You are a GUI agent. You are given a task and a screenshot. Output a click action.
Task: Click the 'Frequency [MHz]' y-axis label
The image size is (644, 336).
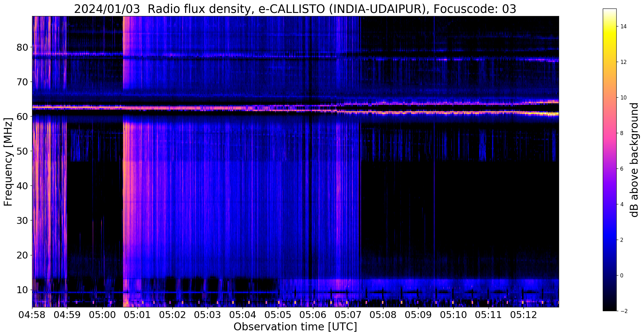(x=8, y=162)
